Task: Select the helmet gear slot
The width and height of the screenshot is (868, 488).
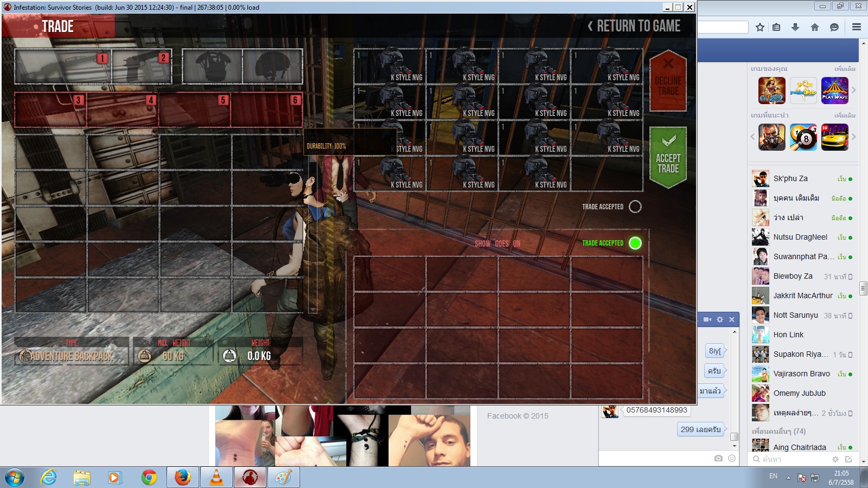Action: pos(272,67)
